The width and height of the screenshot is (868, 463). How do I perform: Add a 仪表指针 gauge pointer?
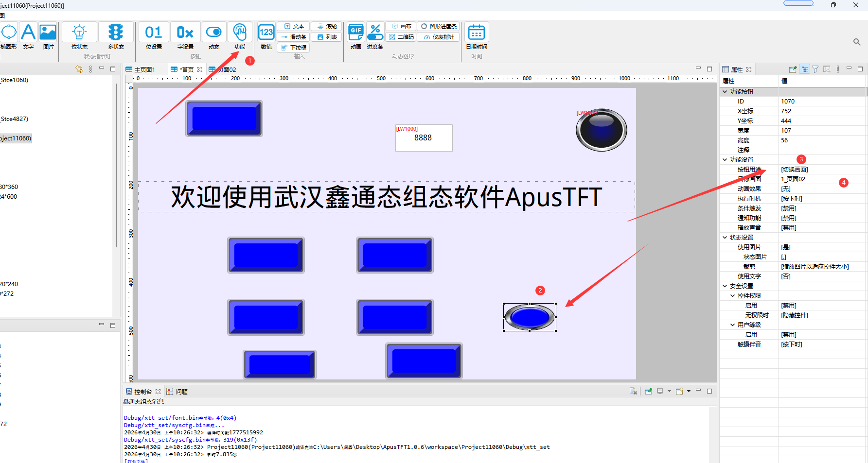click(x=439, y=37)
